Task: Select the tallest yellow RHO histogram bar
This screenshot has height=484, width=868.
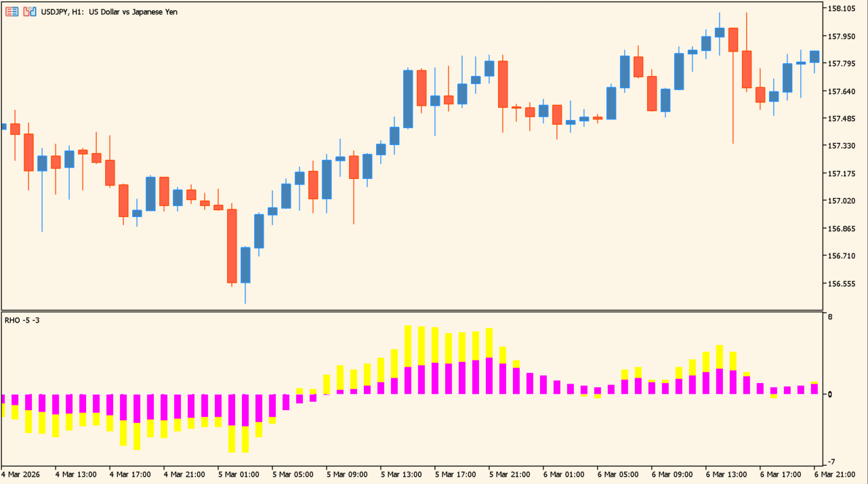Action: coord(408,346)
